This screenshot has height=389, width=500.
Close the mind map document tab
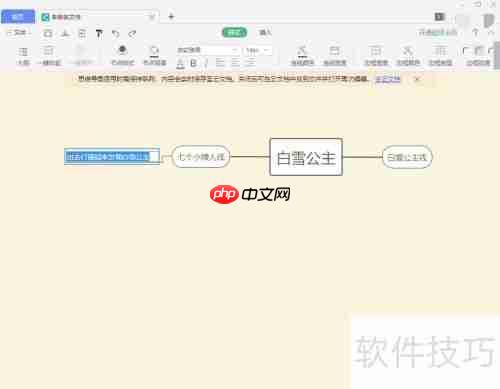[x=152, y=17]
